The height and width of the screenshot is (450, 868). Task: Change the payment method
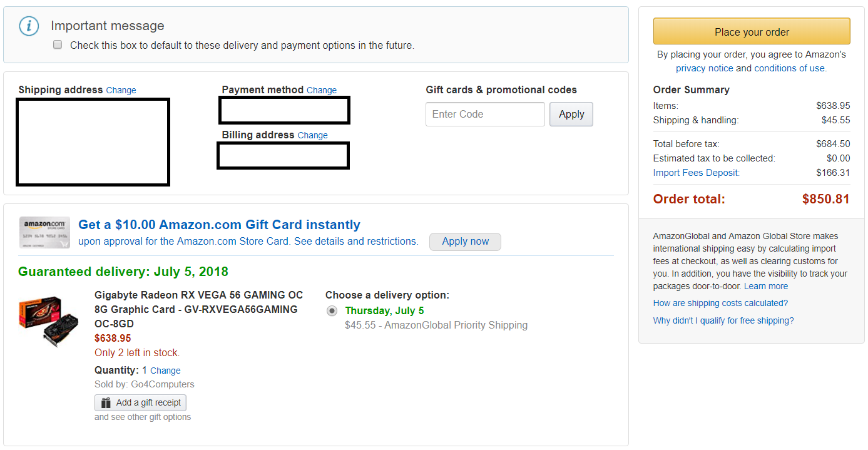[322, 90]
